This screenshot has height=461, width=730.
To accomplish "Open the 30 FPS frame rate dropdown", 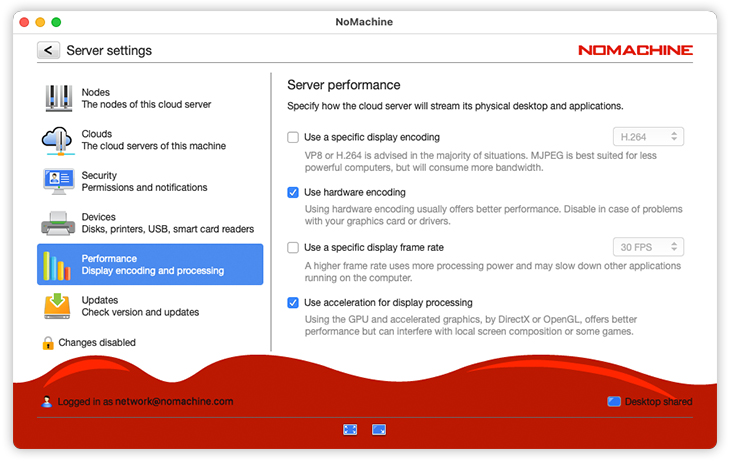I will [648, 247].
